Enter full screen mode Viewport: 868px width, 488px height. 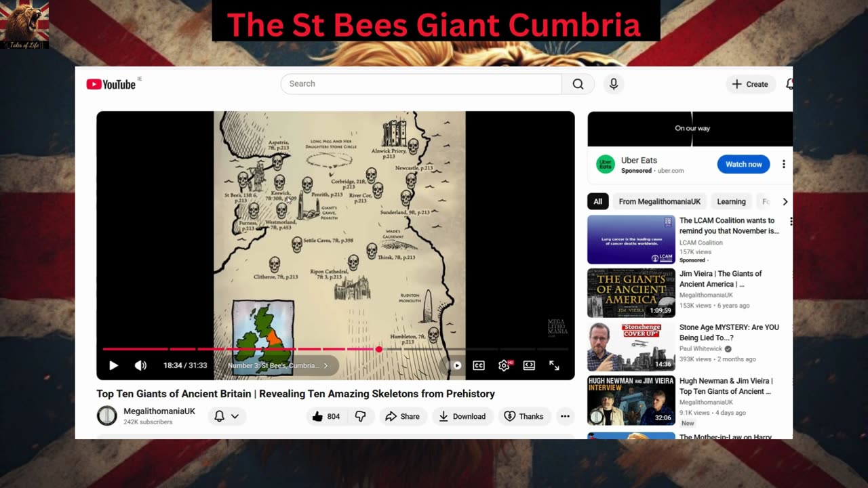click(554, 365)
